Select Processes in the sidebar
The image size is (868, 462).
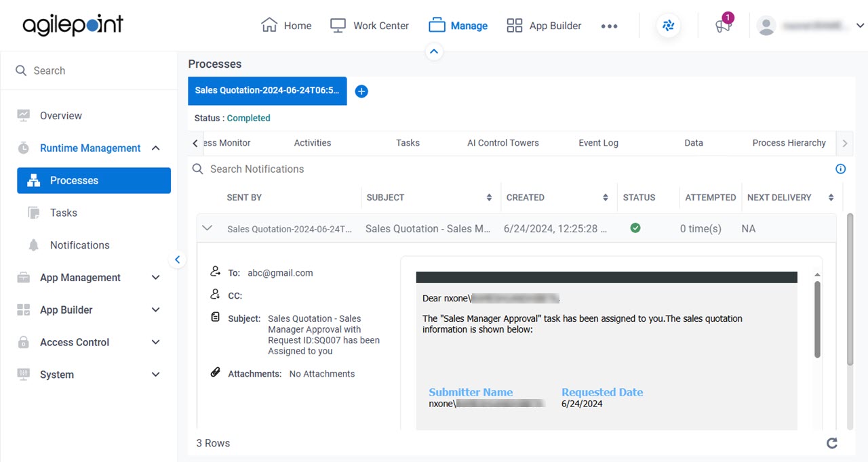point(94,181)
